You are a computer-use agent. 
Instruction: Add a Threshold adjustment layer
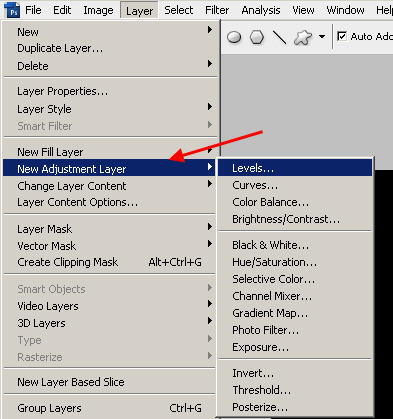click(x=295, y=390)
